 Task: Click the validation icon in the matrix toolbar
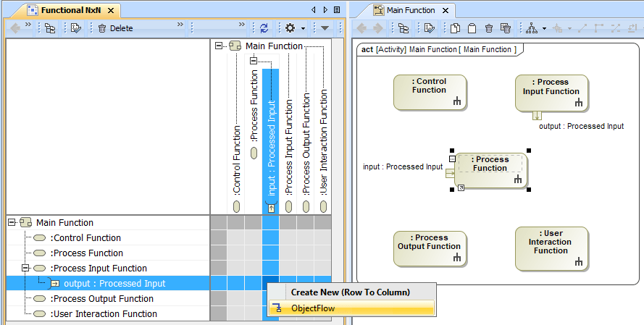(76, 28)
